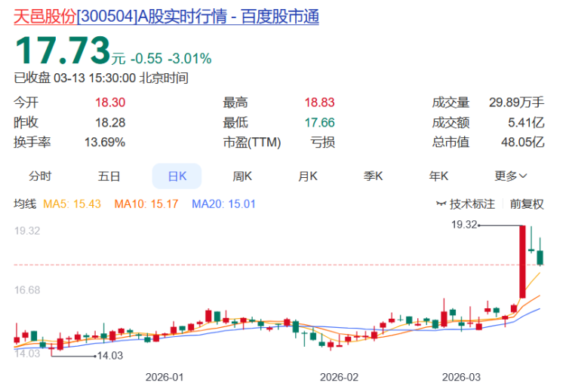Click the 最低 value 17.66
This screenshot has height=392, width=566.
click(x=319, y=123)
